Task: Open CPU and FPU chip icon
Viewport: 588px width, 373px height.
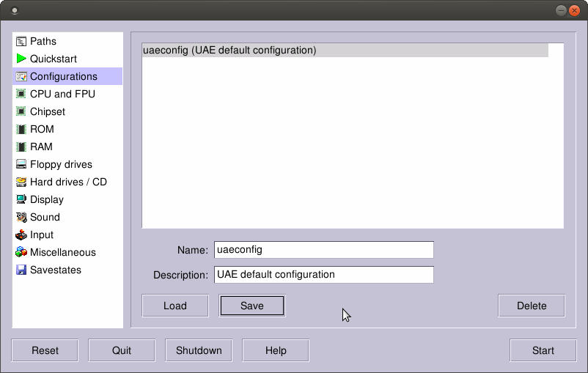Action: tap(21, 95)
